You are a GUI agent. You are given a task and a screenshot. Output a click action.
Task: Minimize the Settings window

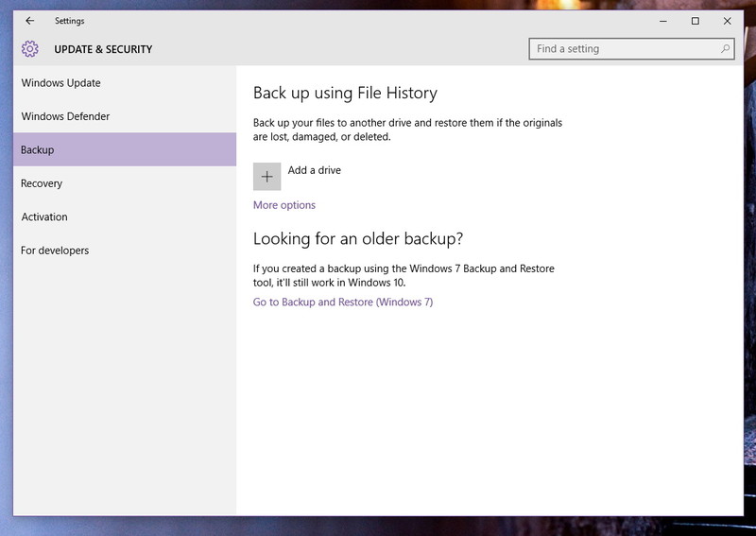[663, 21]
